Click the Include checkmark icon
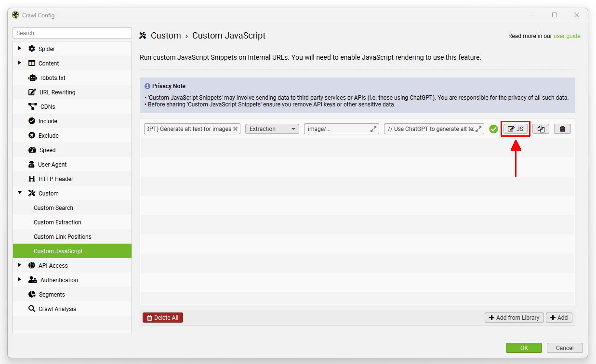 point(32,121)
